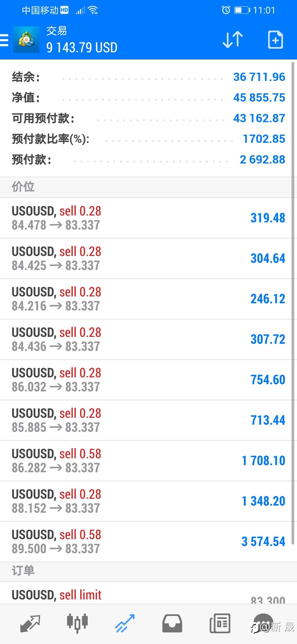The image size is (297, 644).
Task: Select the USOUSD sell position opened at 84.478
Action: pos(146,218)
